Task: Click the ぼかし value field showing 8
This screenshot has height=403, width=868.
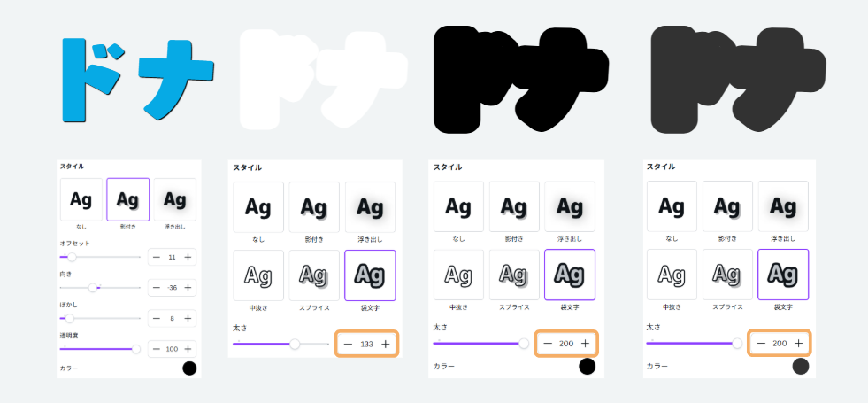Action: 172,318
